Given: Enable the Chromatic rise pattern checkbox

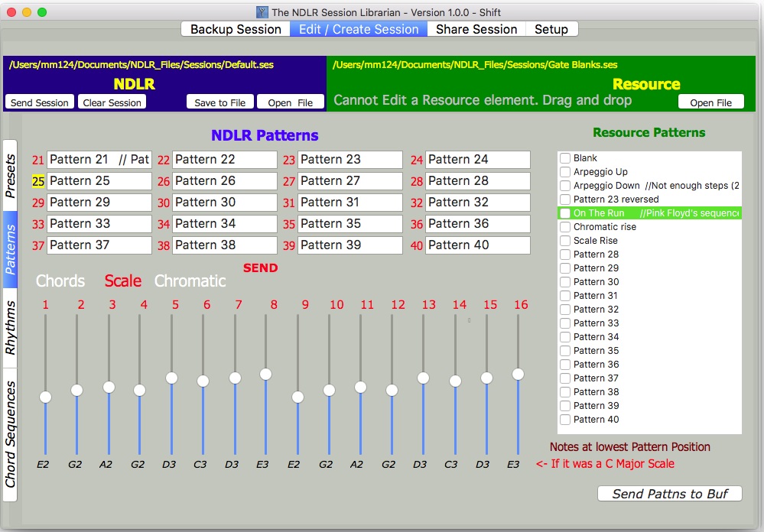Looking at the screenshot, I should 565,227.
